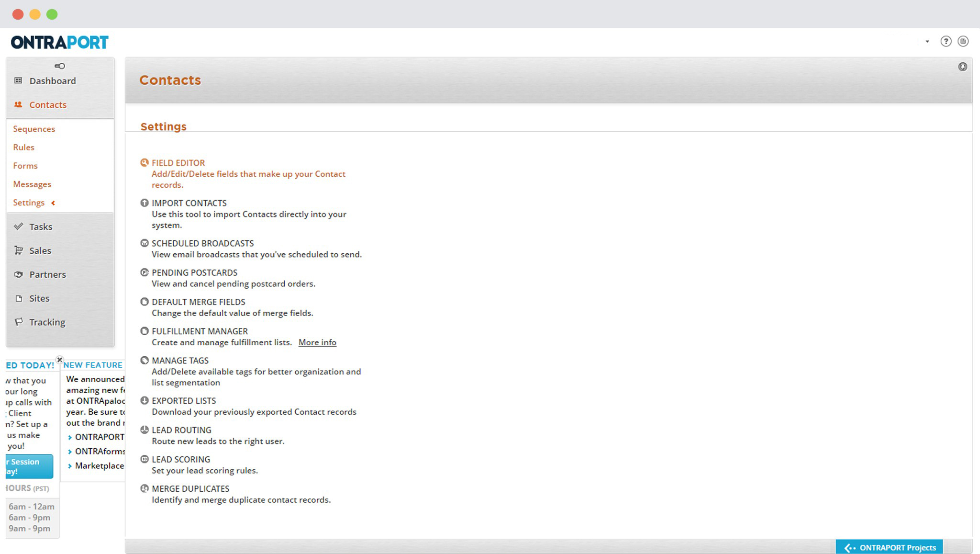Click the Fulfillment Manager icon

coord(144,330)
